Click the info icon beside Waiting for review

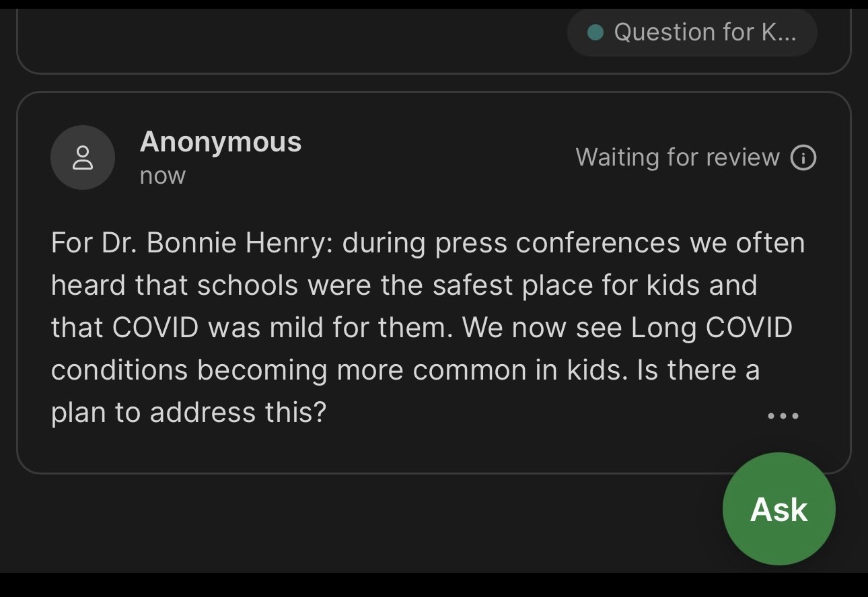[x=803, y=157]
